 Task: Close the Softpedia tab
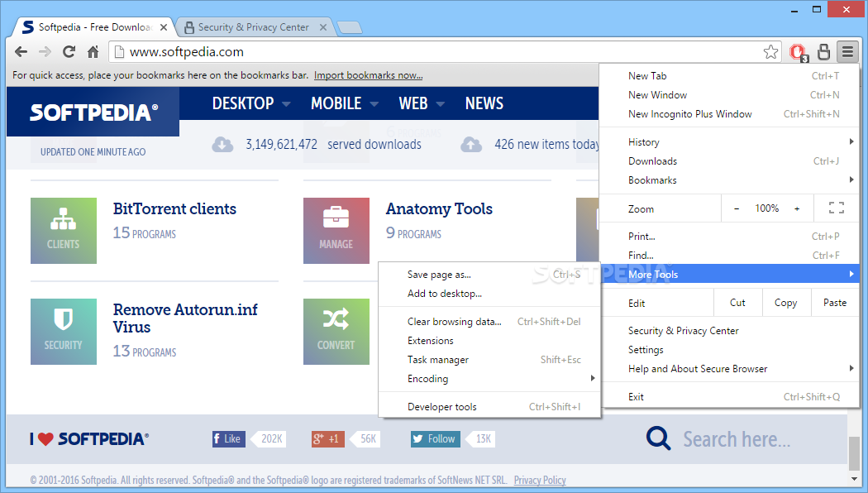click(x=164, y=27)
